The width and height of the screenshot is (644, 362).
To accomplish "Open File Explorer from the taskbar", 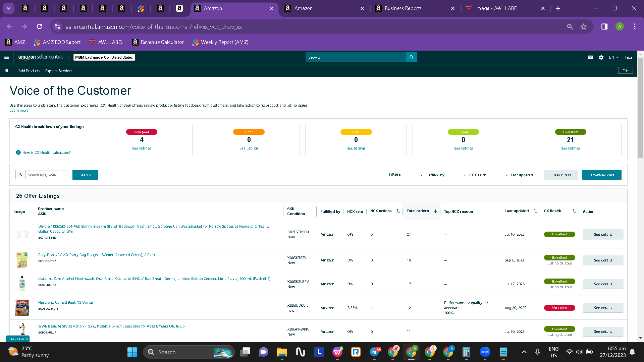I will point(282,352).
